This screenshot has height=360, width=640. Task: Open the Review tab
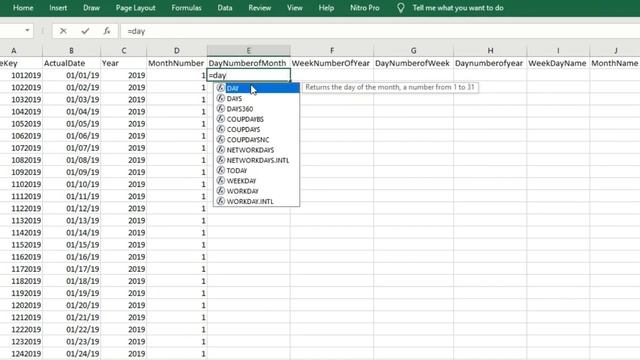pyautogui.click(x=260, y=8)
